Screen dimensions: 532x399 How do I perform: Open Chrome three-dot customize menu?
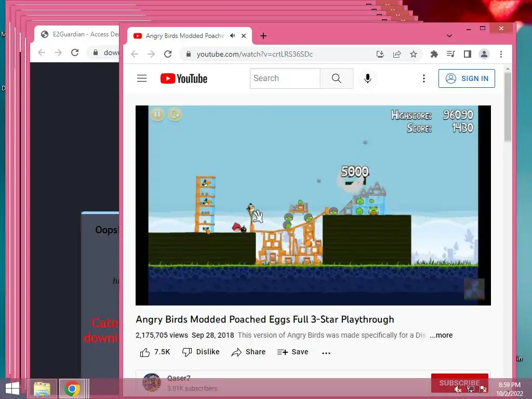(501, 54)
